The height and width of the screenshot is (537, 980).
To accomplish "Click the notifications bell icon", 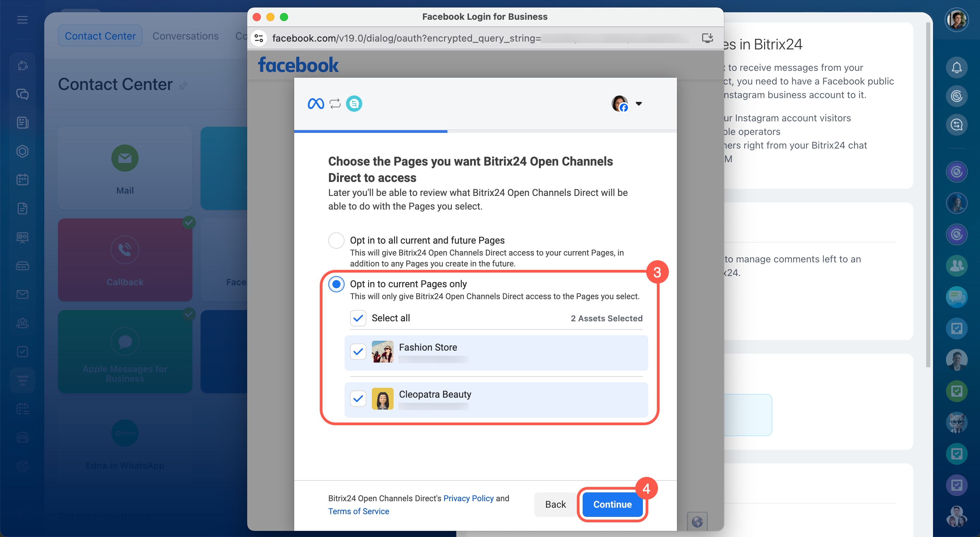I will (x=956, y=68).
